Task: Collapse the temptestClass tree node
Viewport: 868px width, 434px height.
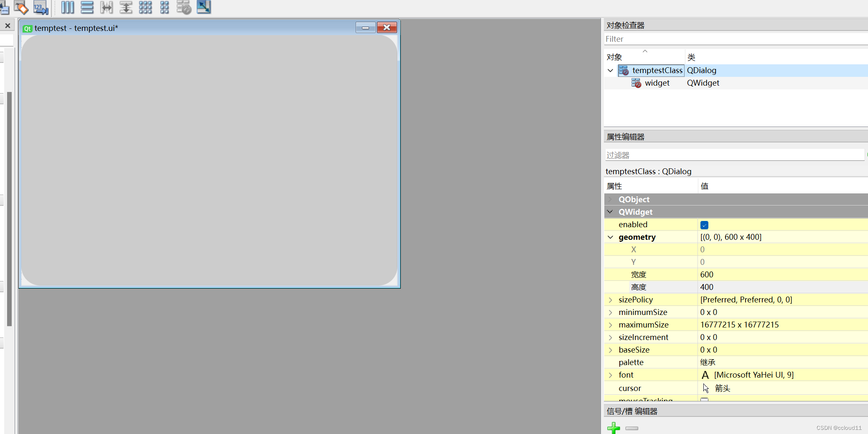Action: pos(610,70)
